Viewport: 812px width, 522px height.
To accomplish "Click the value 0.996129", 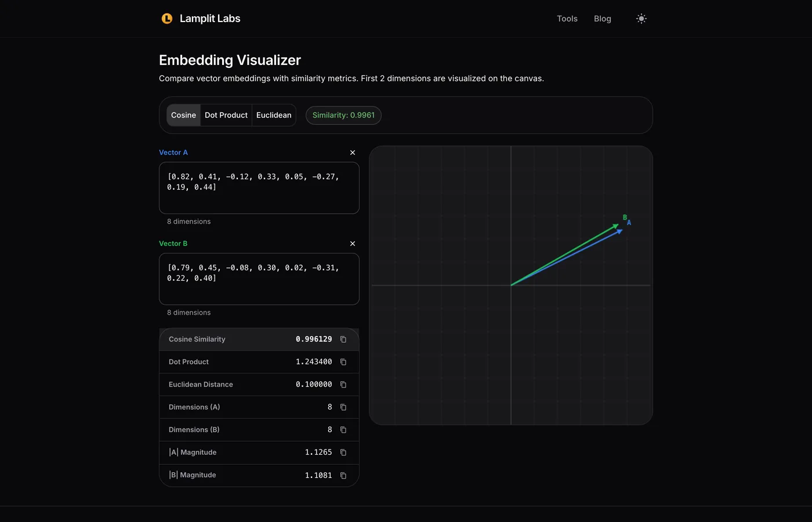I will (x=314, y=339).
